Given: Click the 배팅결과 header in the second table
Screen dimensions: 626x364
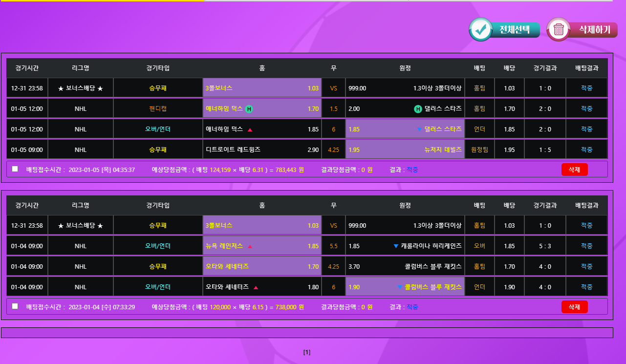Looking at the screenshot, I should 586,205.
